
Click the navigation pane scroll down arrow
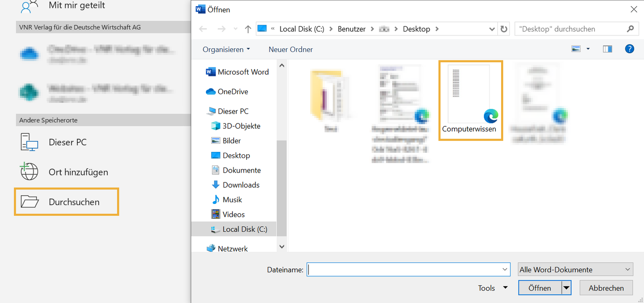coord(282,246)
